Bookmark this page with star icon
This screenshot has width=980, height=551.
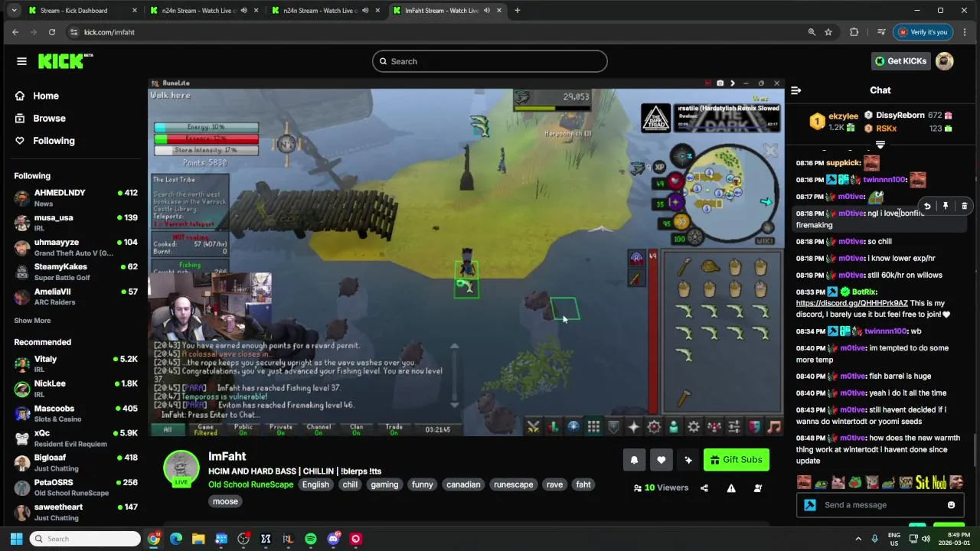[x=828, y=32]
